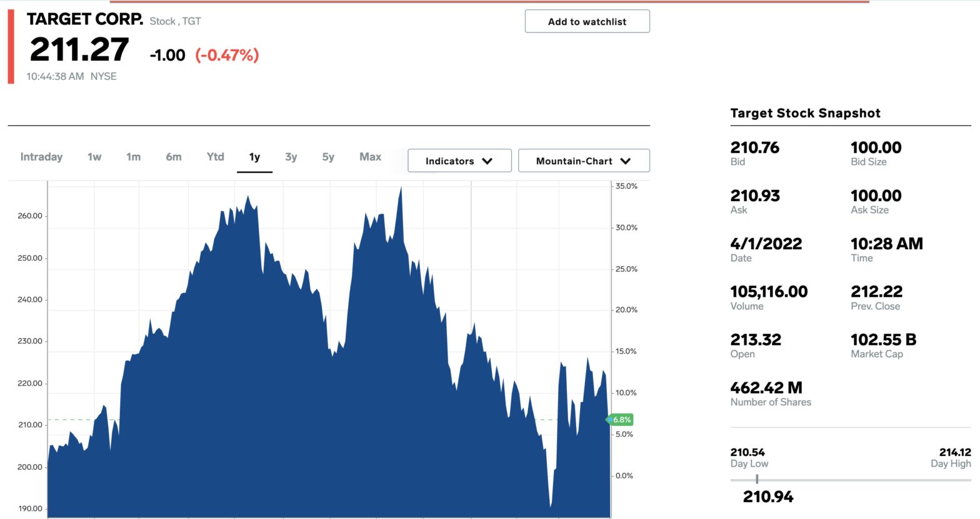Select the 1m chart range
The width and height of the screenshot is (980, 519).
[133, 157]
